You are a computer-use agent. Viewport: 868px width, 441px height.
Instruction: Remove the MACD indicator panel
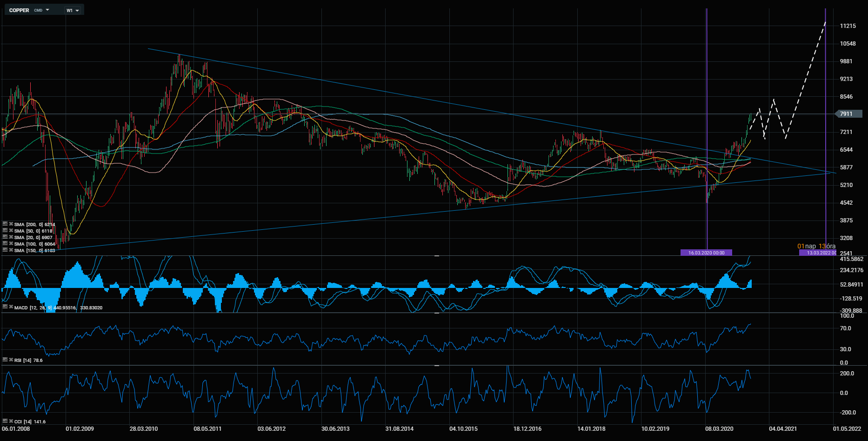(11, 307)
